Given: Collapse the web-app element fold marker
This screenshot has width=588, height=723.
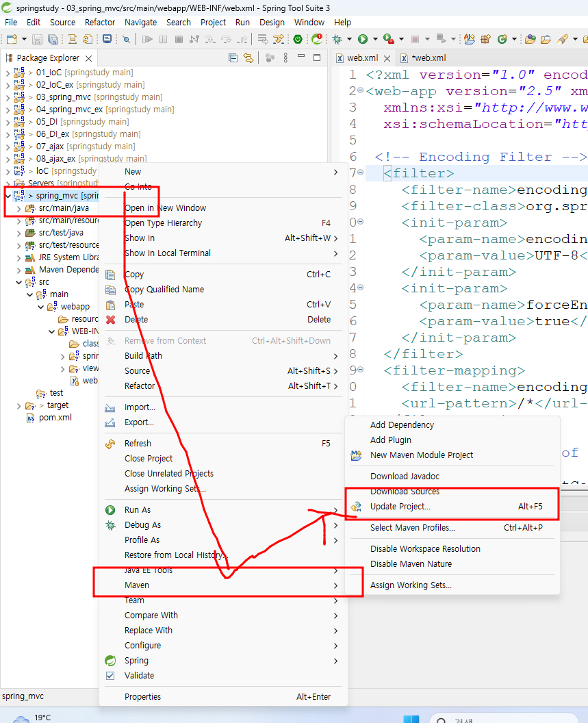Looking at the screenshot, I should point(361,90).
